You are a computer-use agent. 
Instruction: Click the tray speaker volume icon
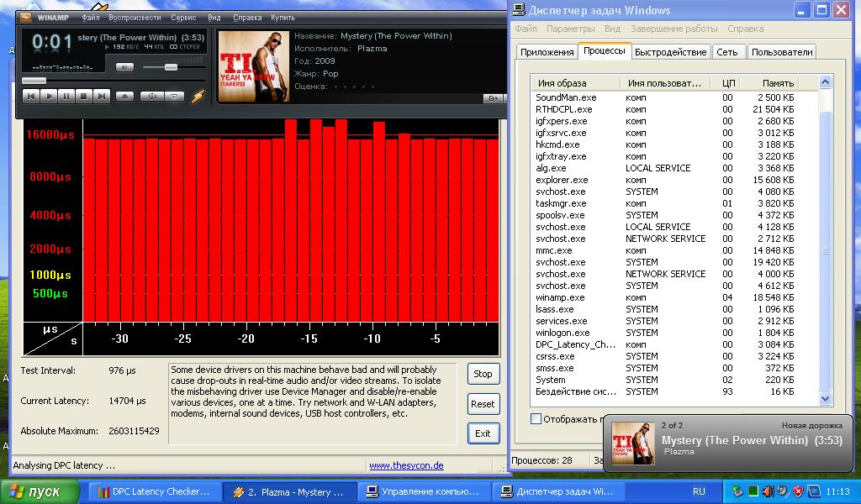tap(769, 491)
